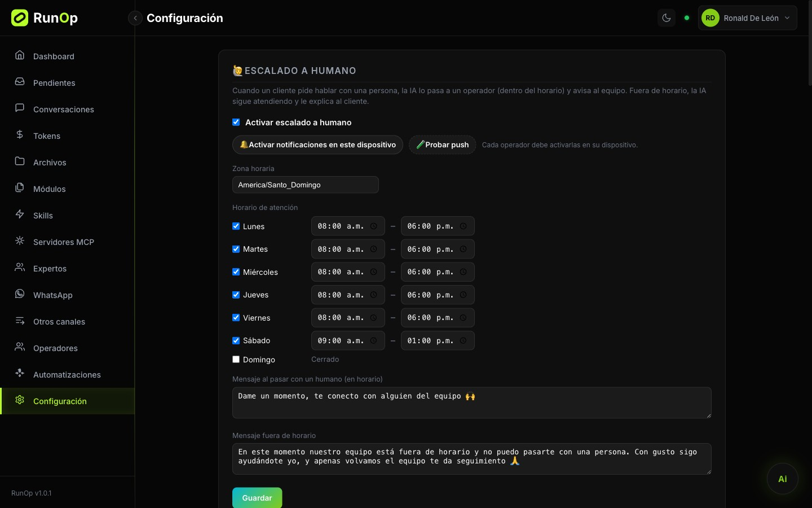
Task: Click the Cerrado text next to Domingo
Action: coord(325,359)
